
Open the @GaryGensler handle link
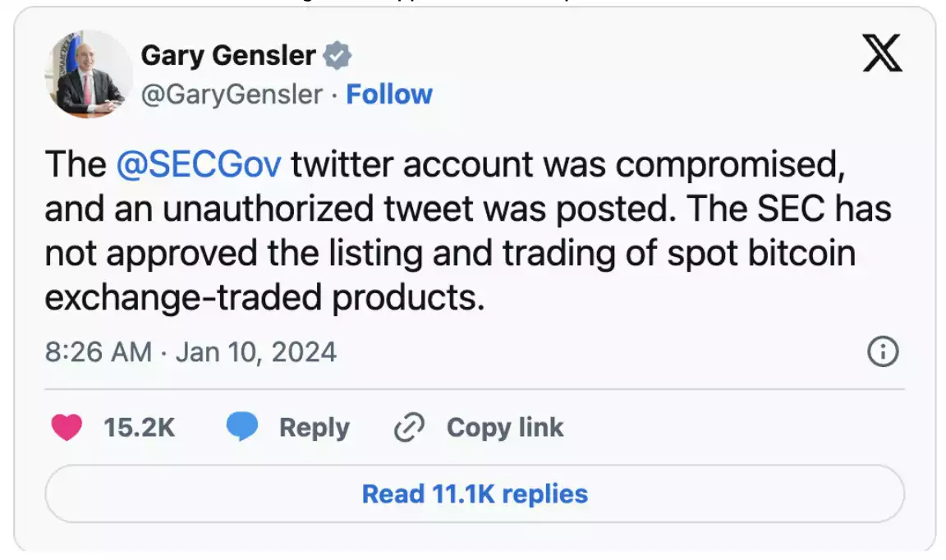pos(232,94)
